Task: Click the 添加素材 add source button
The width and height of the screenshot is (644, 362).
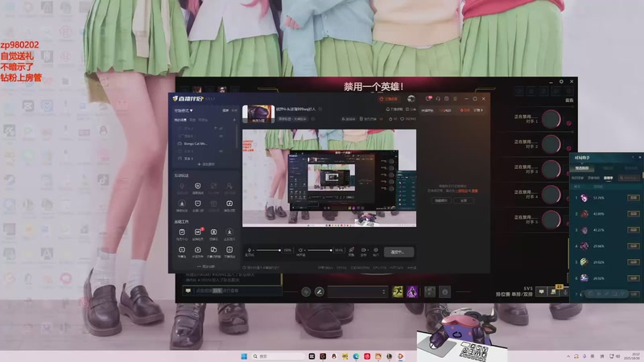Action: tap(206, 164)
